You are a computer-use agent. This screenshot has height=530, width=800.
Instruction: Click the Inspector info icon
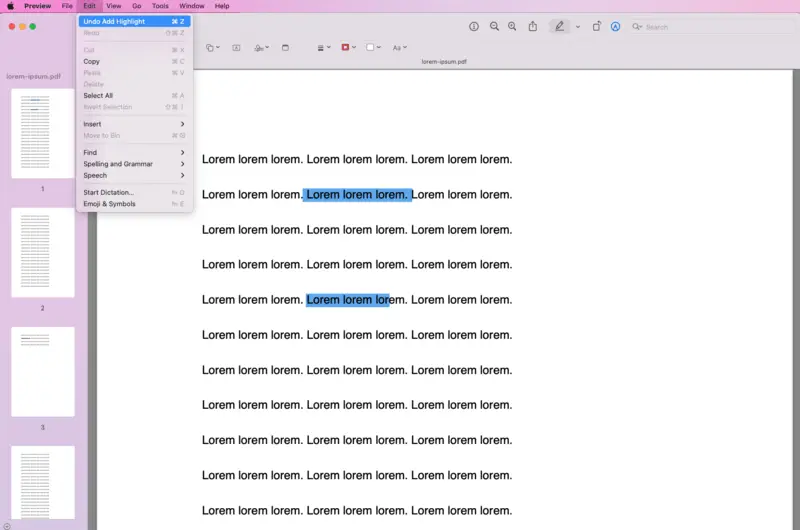click(x=473, y=27)
